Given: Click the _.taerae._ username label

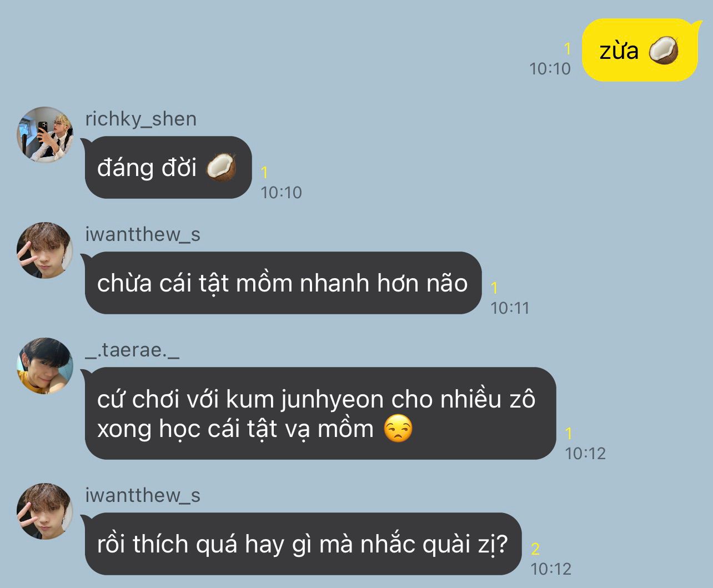Looking at the screenshot, I should pos(132,350).
